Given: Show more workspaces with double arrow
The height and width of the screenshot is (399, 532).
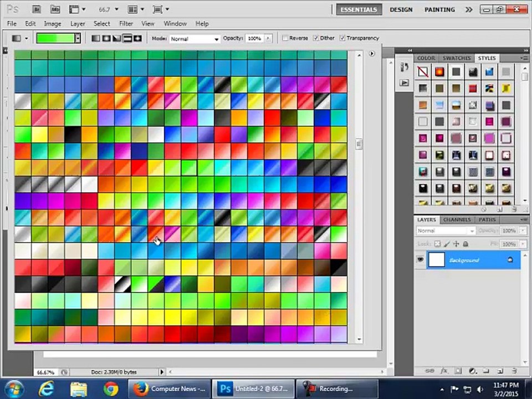Looking at the screenshot, I should [x=469, y=9].
